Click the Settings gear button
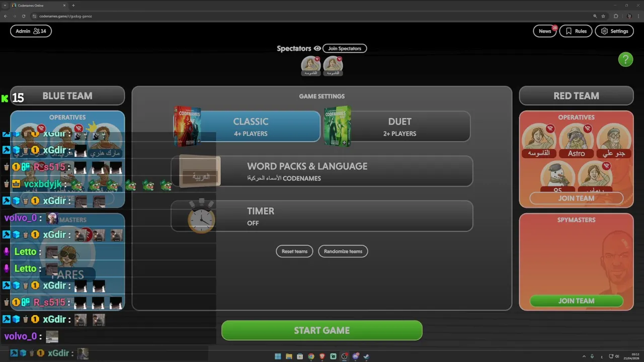644x362 pixels. tap(614, 31)
